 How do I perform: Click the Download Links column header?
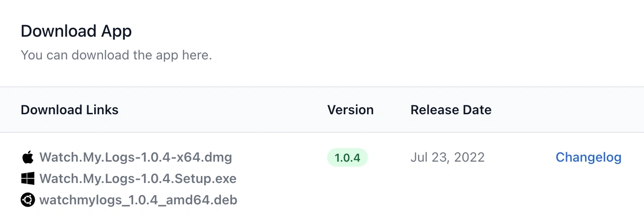point(70,110)
